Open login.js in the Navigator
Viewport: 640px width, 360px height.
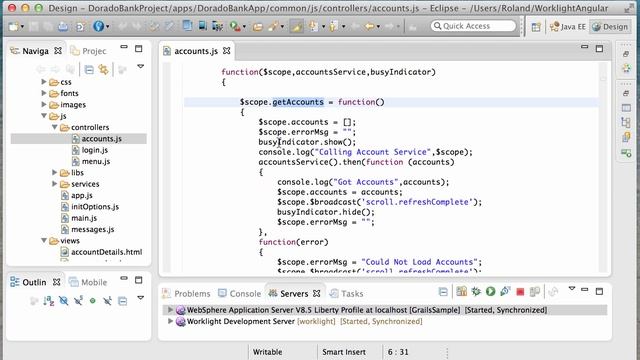[x=95, y=150]
